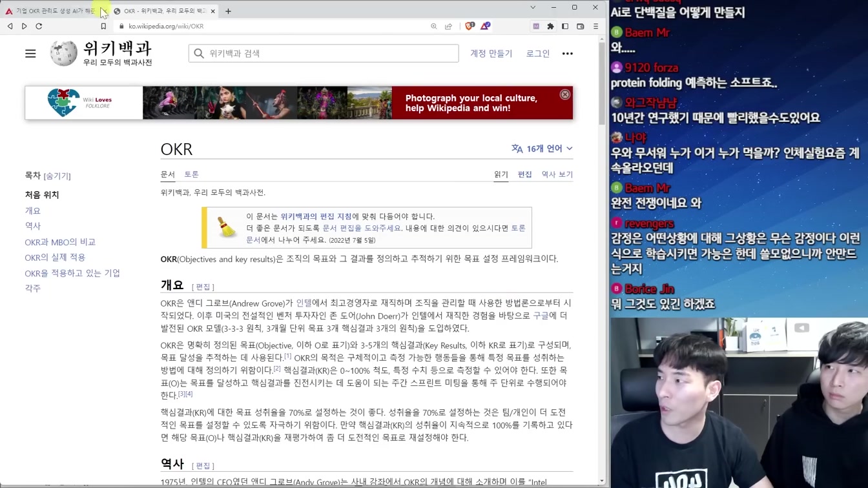Image resolution: width=868 pixels, height=488 pixels.
Task: Select the 문서 tab
Action: pos(168,174)
